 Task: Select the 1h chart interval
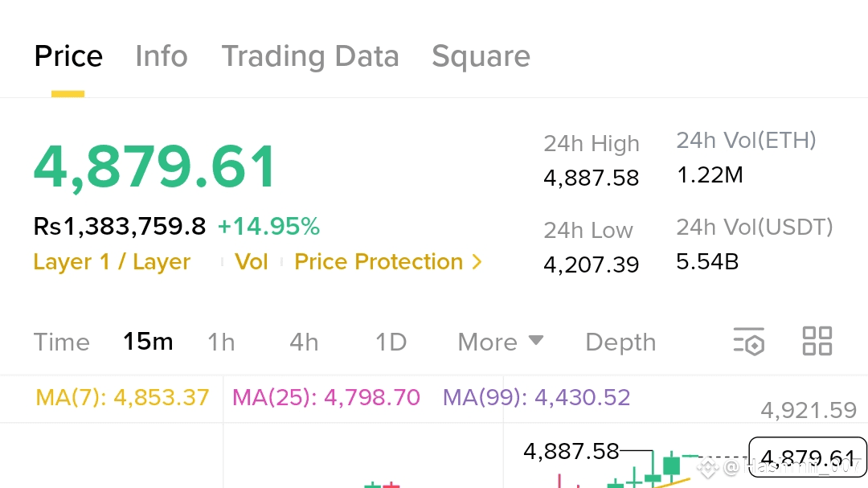pos(221,342)
